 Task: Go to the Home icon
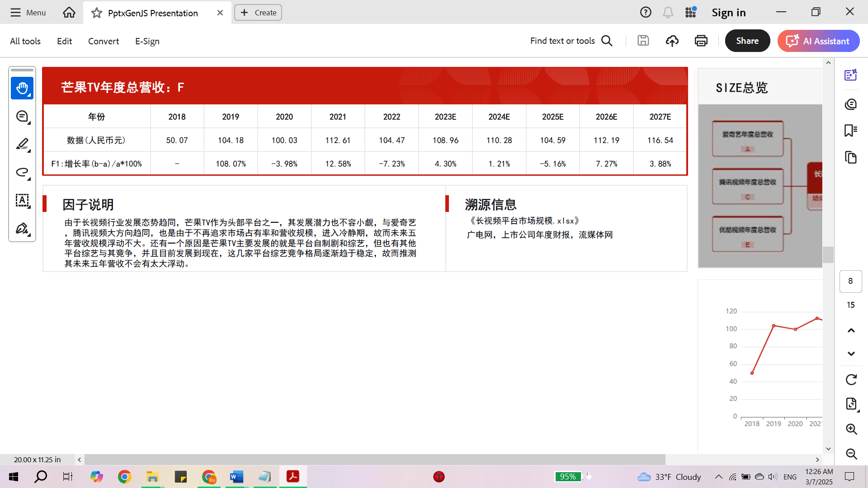69,12
